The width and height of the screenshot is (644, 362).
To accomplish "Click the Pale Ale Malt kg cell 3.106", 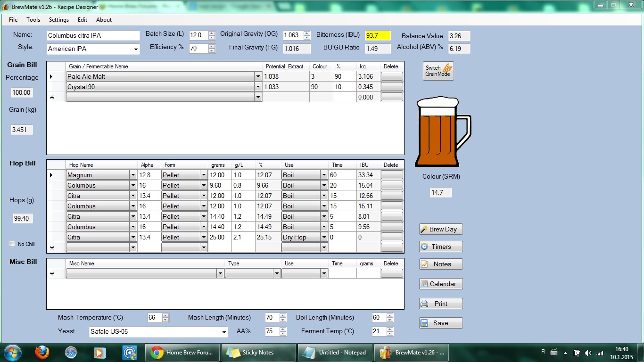I will click(x=368, y=76).
